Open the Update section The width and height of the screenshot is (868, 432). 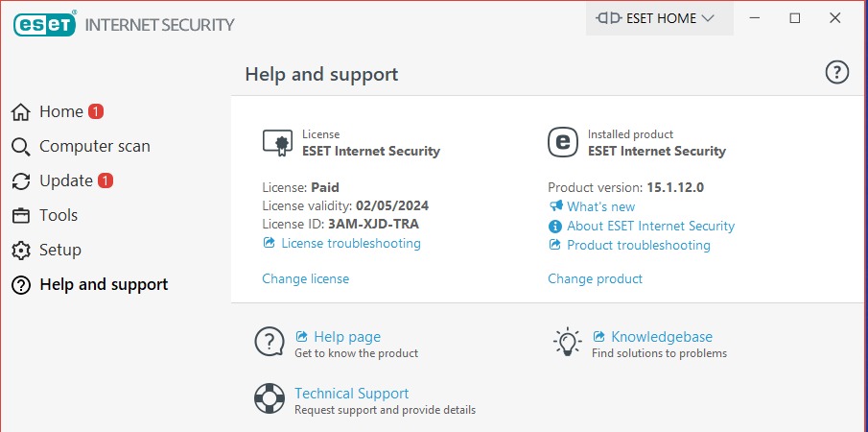pos(66,181)
